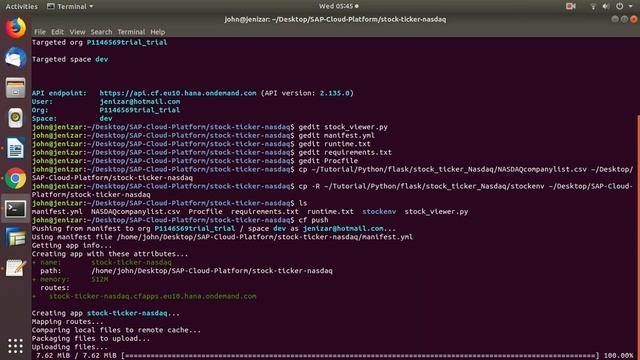
Task: Click the Activities overview button
Action: (21, 6)
